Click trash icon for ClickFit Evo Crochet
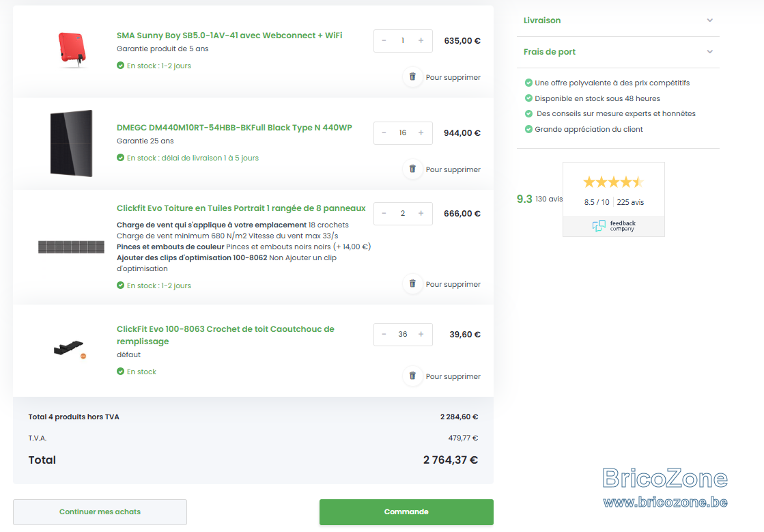764x532 pixels. point(412,376)
